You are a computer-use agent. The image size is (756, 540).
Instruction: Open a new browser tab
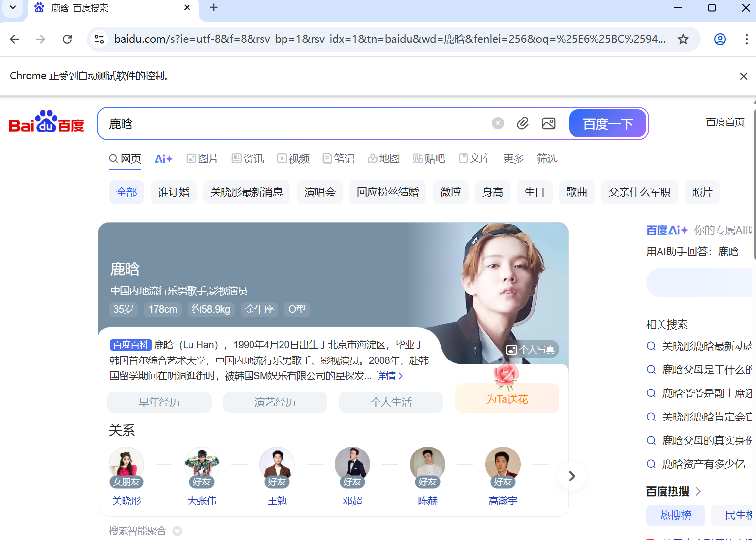214,8
